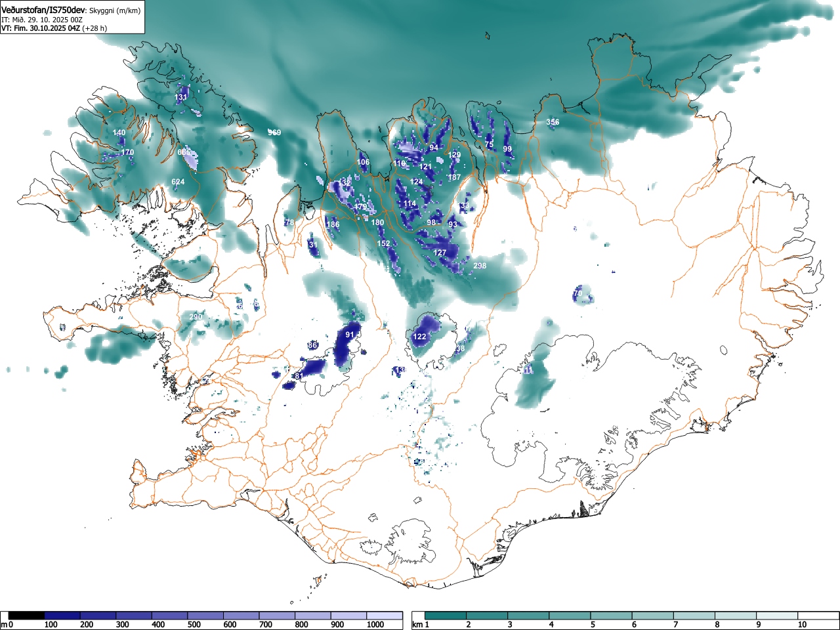Click visibility value 70 in the east
This screenshot has height=630, width=840.
click(x=577, y=293)
